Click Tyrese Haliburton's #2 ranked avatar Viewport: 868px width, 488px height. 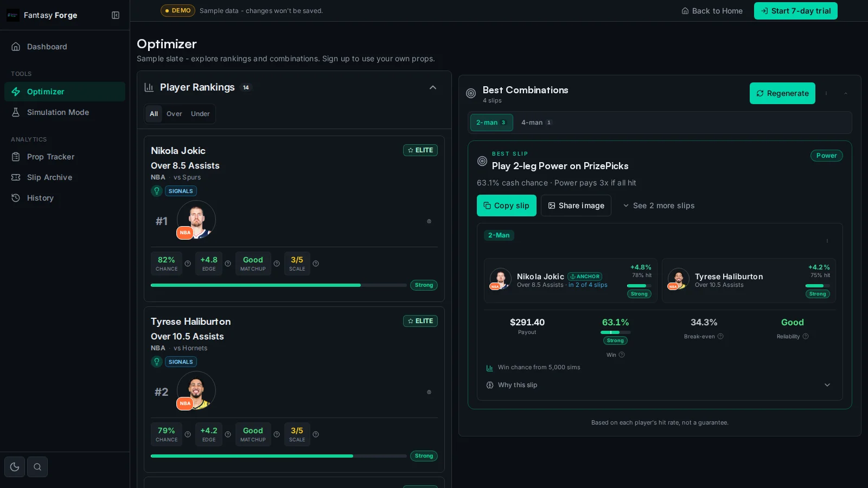tap(196, 390)
